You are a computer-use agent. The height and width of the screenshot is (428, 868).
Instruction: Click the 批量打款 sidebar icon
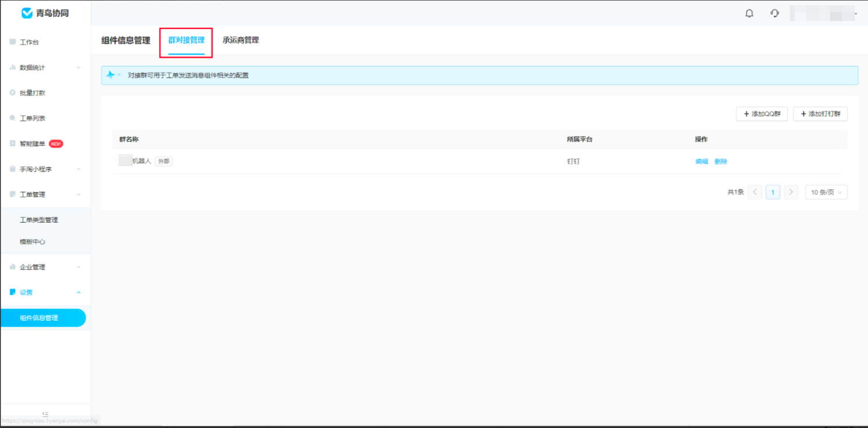[x=12, y=93]
